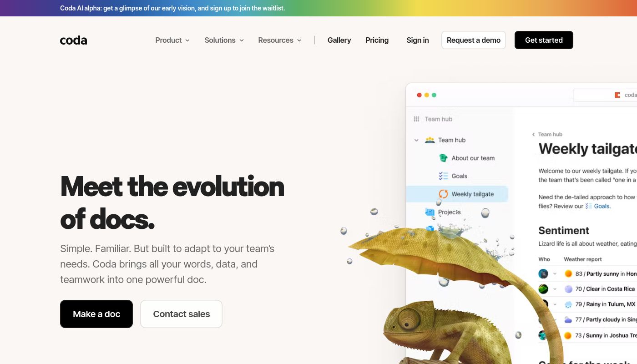The height and width of the screenshot is (364, 637).
Task: Click the sun icon beside 73 / Sunny
Action: pyautogui.click(x=568, y=335)
